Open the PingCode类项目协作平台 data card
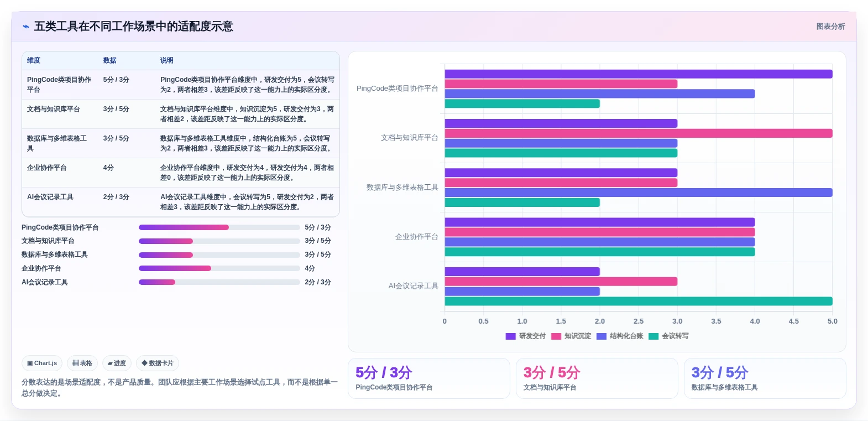The image size is (868, 421). 428,378
